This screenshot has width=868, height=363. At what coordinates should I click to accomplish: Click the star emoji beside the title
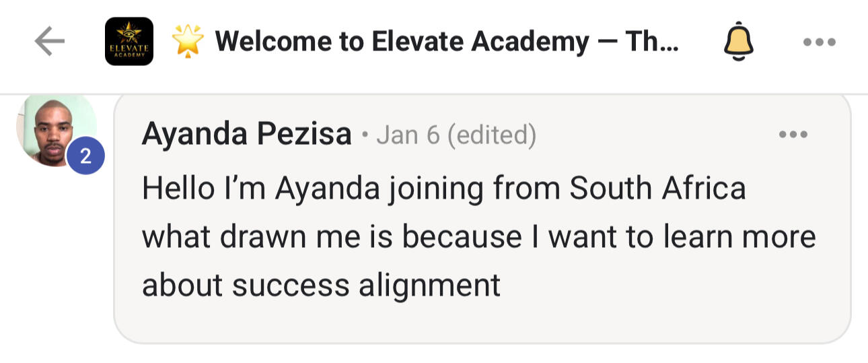point(188,42)
